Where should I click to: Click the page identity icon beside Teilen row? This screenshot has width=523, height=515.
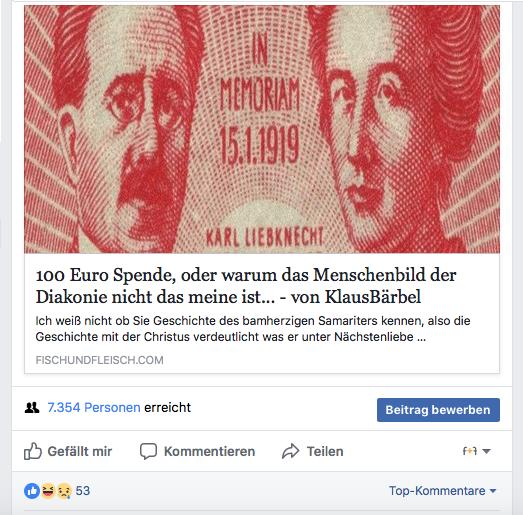pos(470,451)
